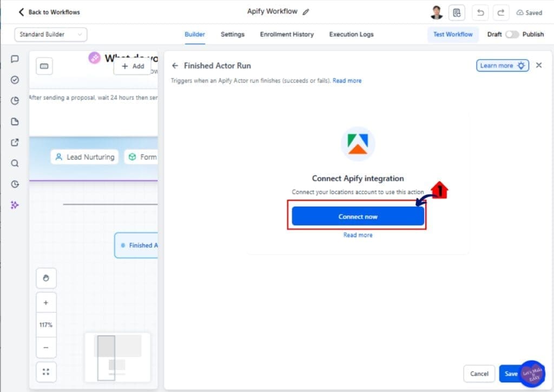Image resolution: width=554 pixels, height=392 pixels.
Task: Zoom out the canvas with minus
Action: pos(46,348)
